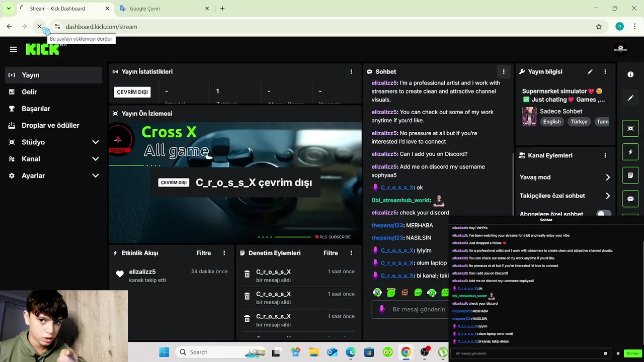Toggle chat bubble icon in right rail

[630, 199]
